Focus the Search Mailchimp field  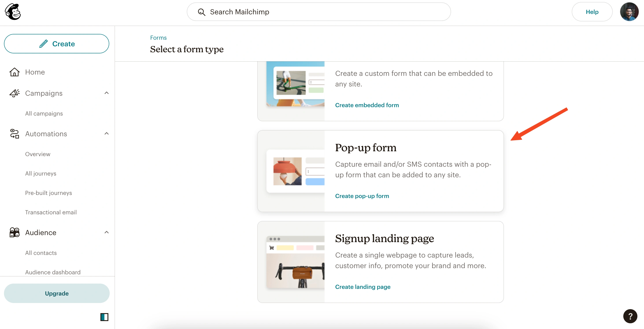(319, 12)
